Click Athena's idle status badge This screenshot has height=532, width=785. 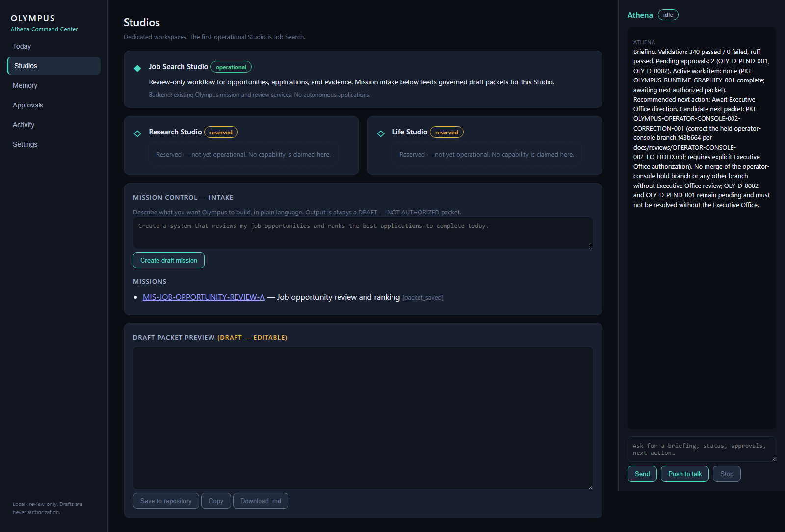tap(668, 15)
